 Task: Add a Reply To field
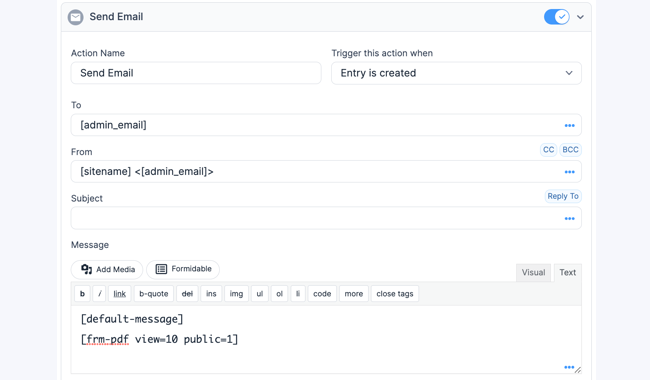(x=563, y=196)
